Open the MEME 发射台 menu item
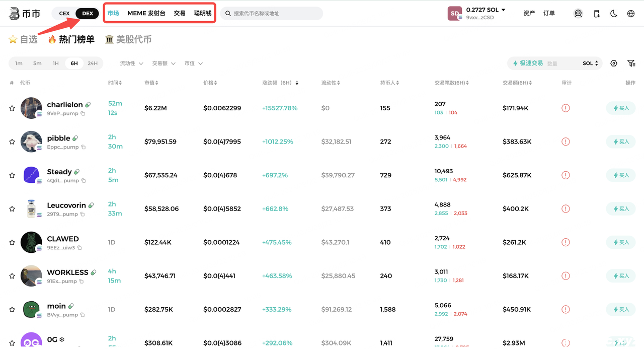644x349 pixels. 146,14
